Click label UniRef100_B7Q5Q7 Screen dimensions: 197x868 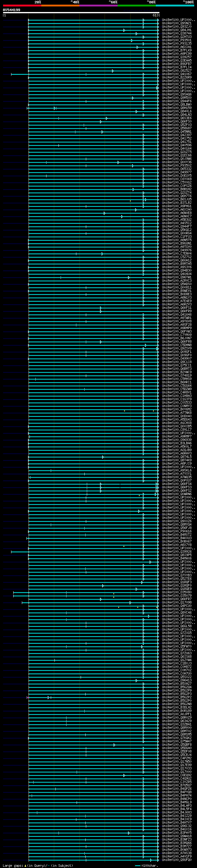[x=177, y=785]
